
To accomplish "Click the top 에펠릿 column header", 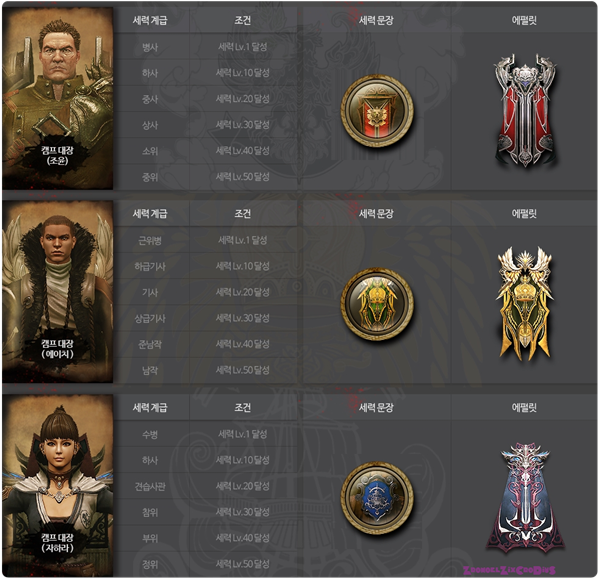I will click(524, 20).
